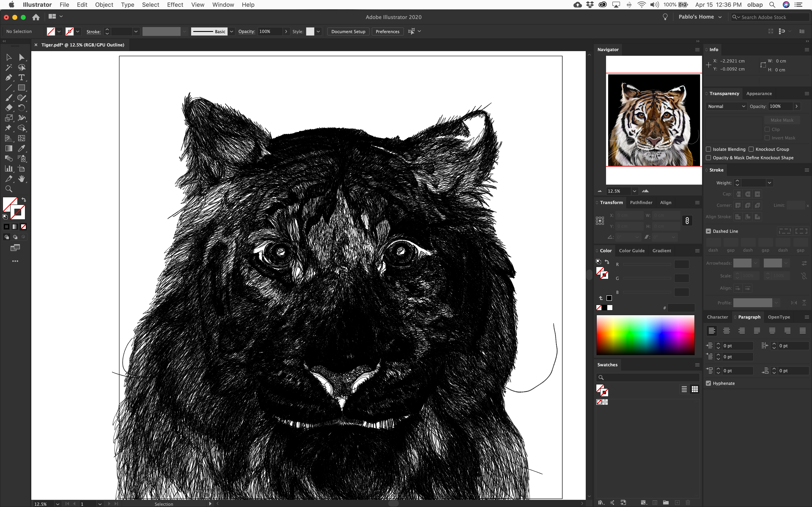Select the Hand tool
The image size is (812, 507).
[22, 179]
